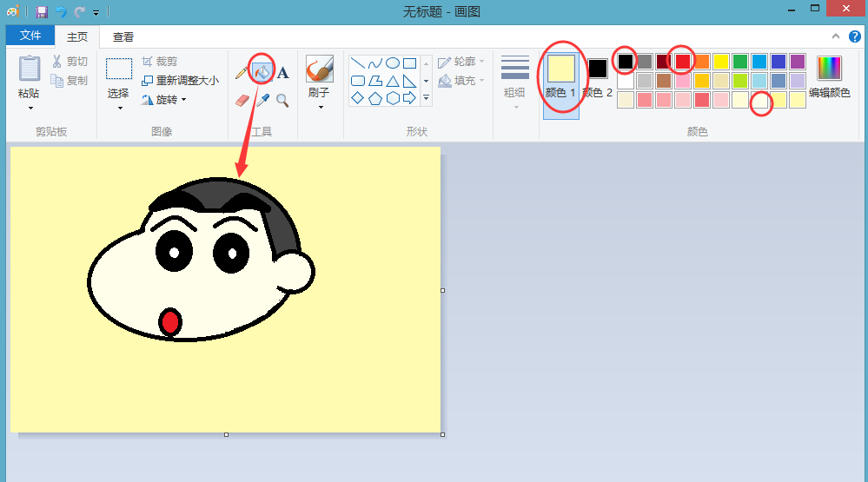Click the rectangular Select tool icon
868x482 pixels.
119,69
